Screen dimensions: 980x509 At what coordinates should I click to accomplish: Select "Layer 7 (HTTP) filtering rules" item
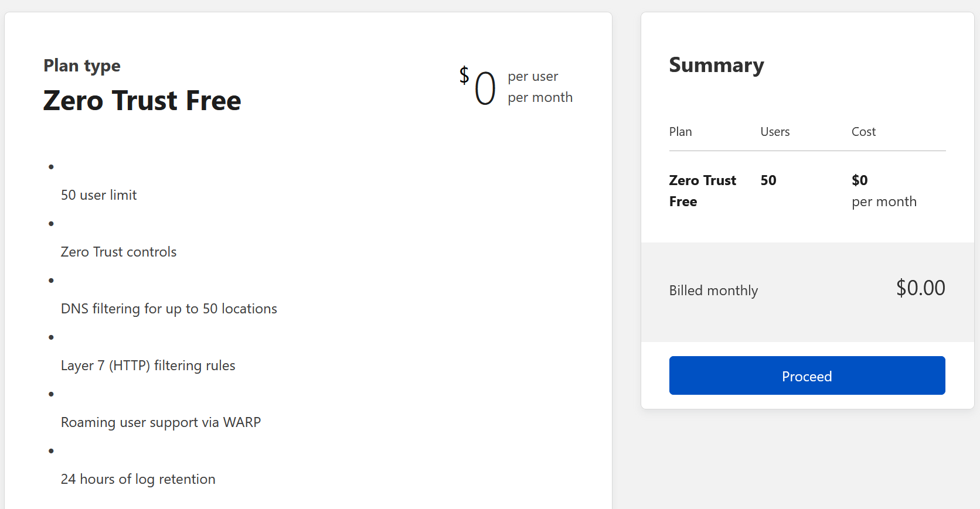(148, 365)
